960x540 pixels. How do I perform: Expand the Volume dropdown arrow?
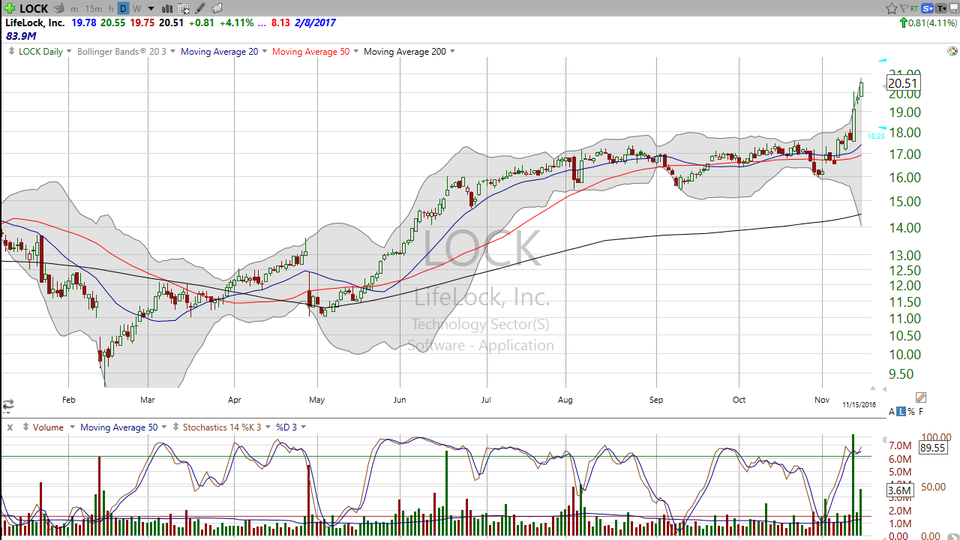72,427
